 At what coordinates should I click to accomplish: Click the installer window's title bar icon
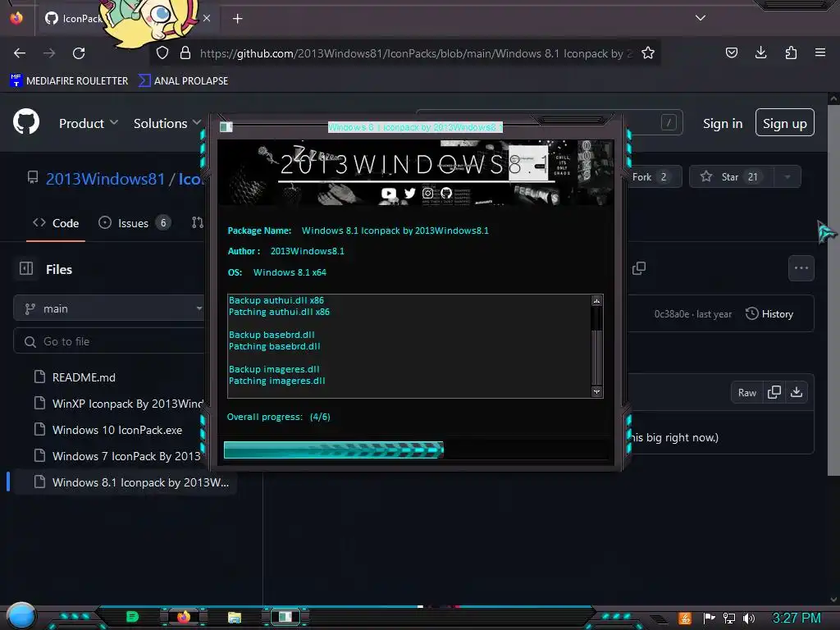(x=226, y=127)
